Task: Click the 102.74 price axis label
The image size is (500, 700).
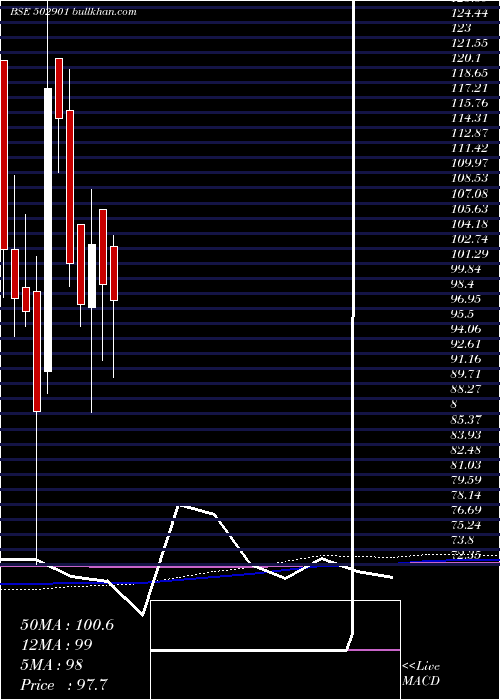Action: tap(469, 239)
